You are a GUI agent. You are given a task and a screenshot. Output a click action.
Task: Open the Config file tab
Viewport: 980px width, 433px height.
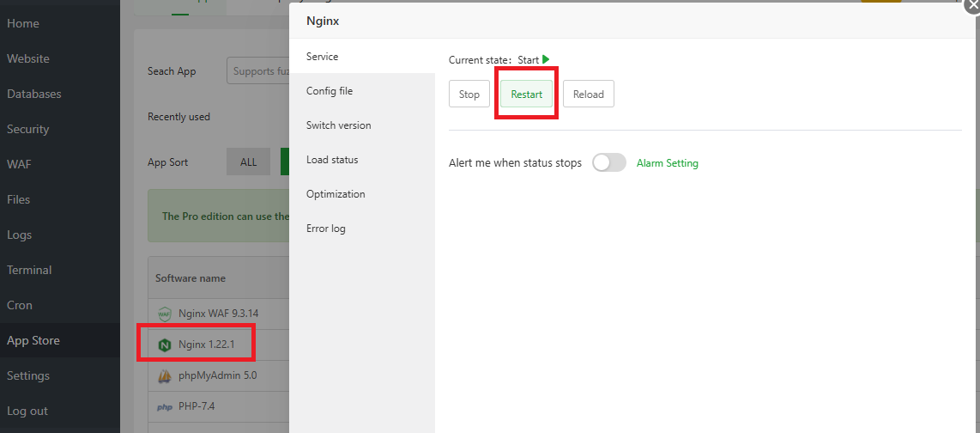362,91
